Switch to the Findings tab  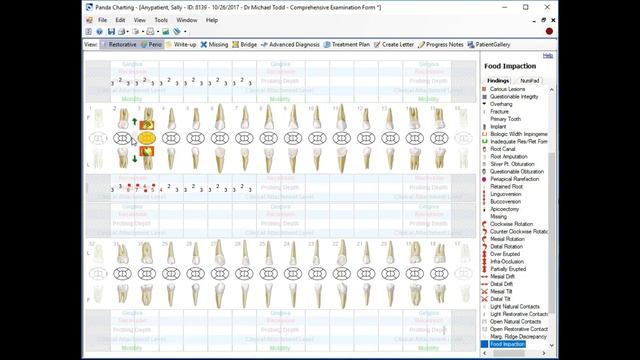(x=498, y=81)
